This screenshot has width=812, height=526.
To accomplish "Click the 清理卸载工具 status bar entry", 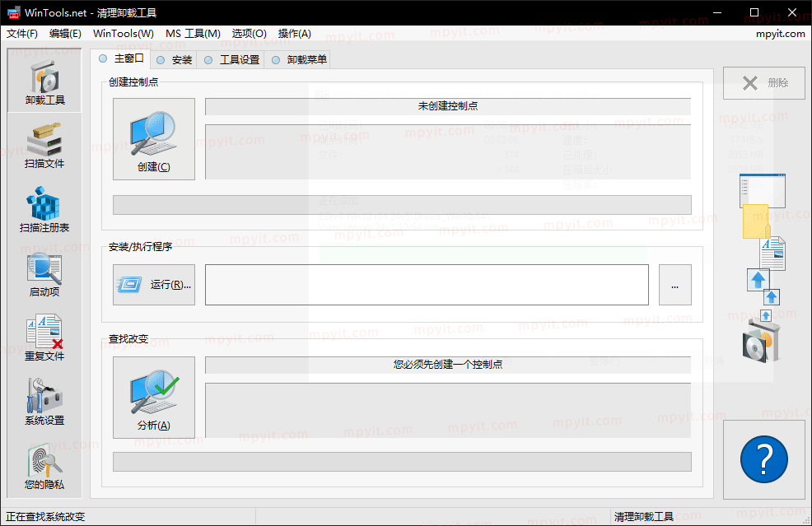I will [x=644, y=517].
